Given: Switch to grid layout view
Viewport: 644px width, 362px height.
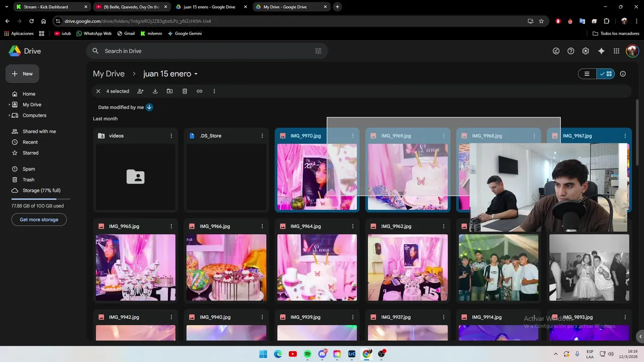Looking at the screenshot, I should coord(606,74).
